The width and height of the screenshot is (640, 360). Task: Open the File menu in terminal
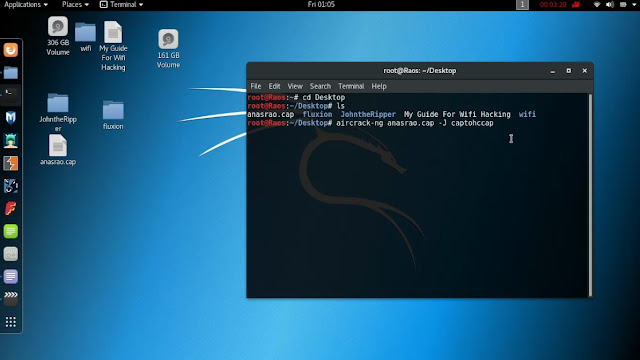(x=256, y=86)
